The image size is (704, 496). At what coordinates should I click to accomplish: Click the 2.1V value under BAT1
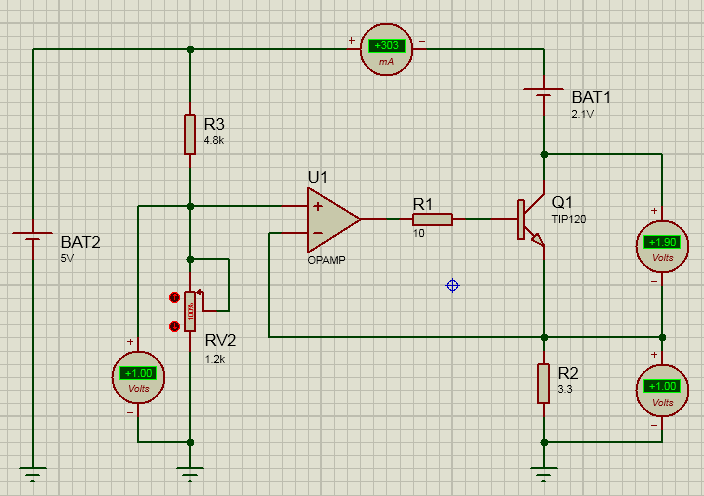click(582, 114)
